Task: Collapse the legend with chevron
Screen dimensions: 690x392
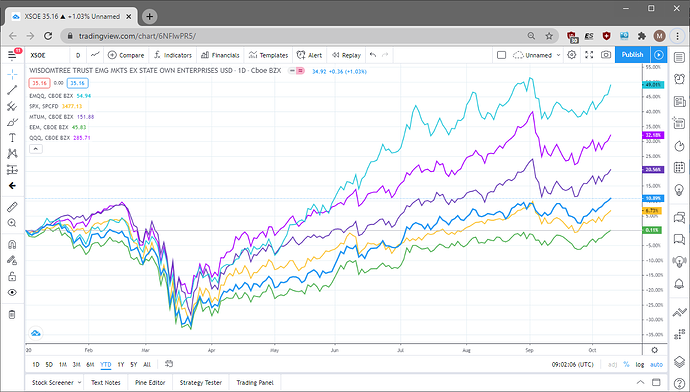Action: (36, 149)
